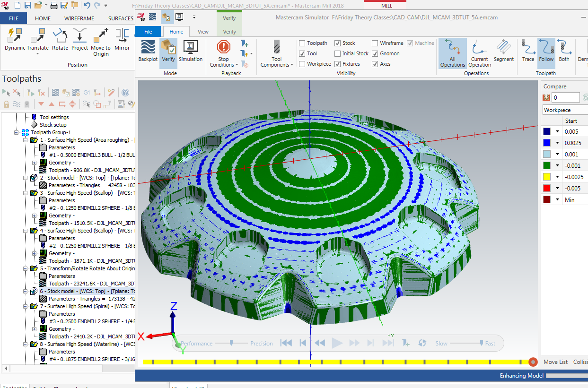
Task: Open the Workpiece combo box in Compare
Action: click(565, 110)
